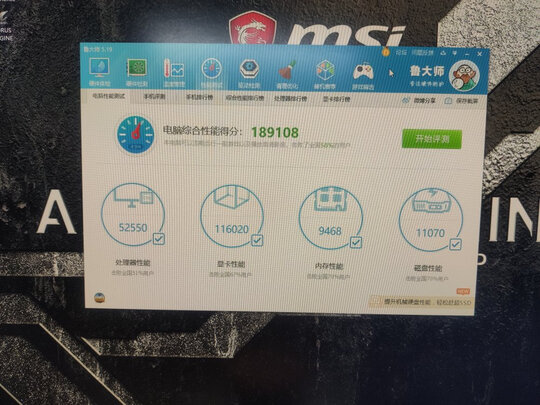The width and height of the screenshot is (540, 405).
Task: Open the 论坛 link in title bar
Action: pos(401,53)
